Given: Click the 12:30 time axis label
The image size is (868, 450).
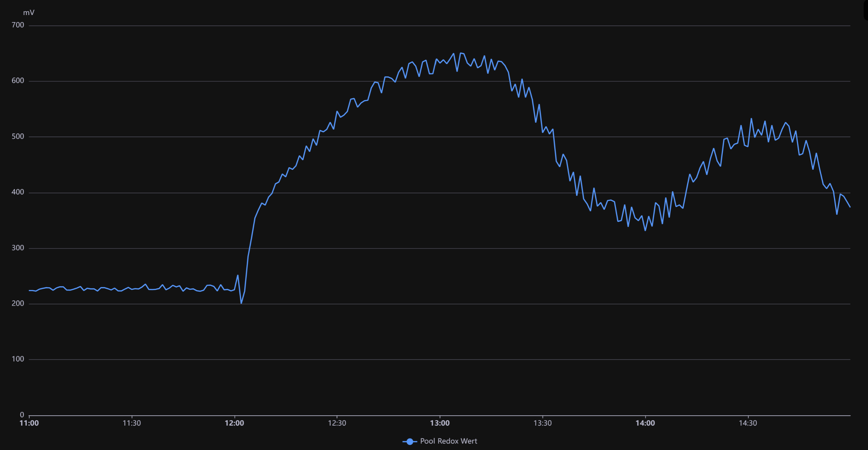Looking at the screenshot, I should 337,423.
